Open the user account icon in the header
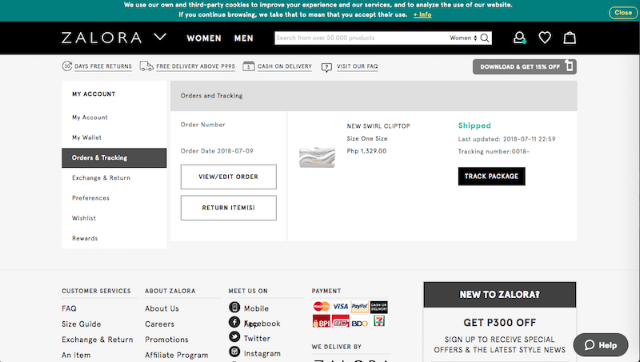640x362 pixels. (519, 38)
